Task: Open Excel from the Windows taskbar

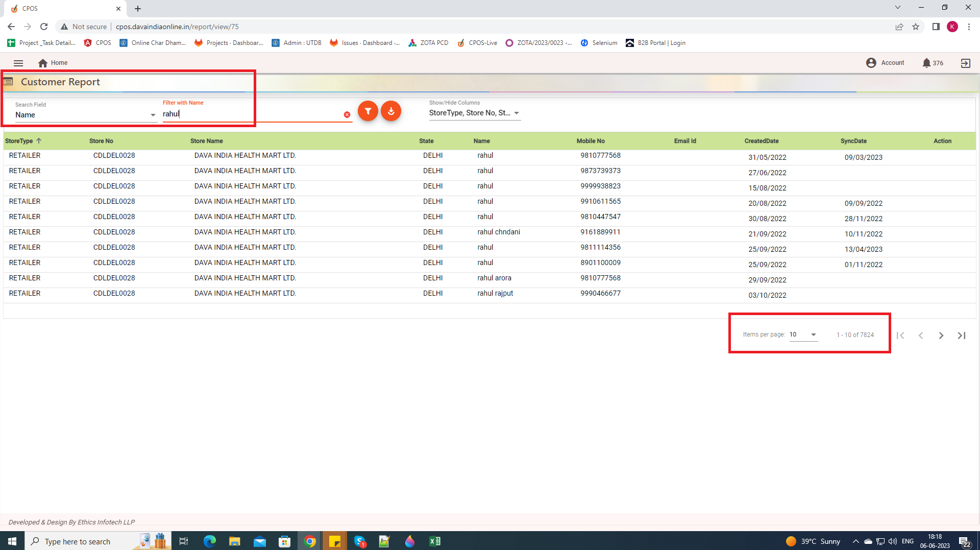Action: (435, 541)
